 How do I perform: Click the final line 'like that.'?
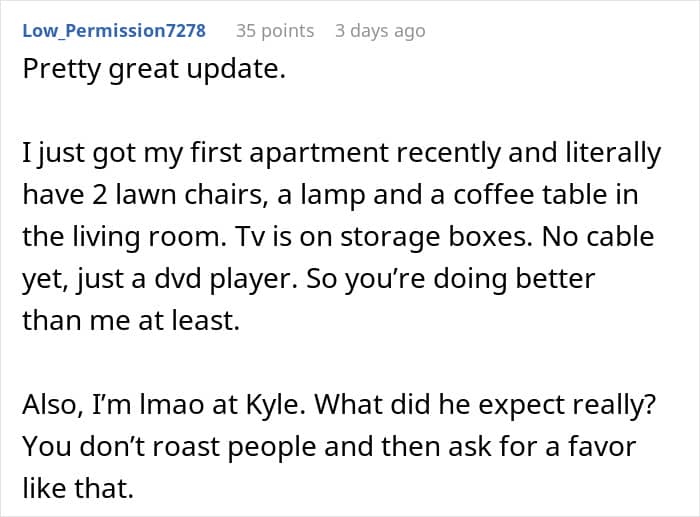78,488
